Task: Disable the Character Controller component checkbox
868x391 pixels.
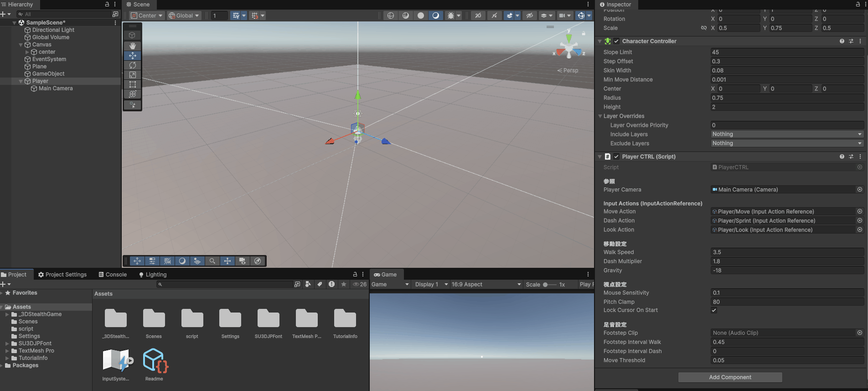Action: tap(616, 41)
